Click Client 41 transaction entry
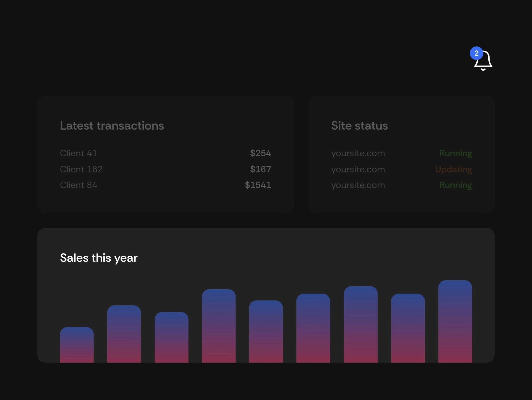 [x=79, y=153]
